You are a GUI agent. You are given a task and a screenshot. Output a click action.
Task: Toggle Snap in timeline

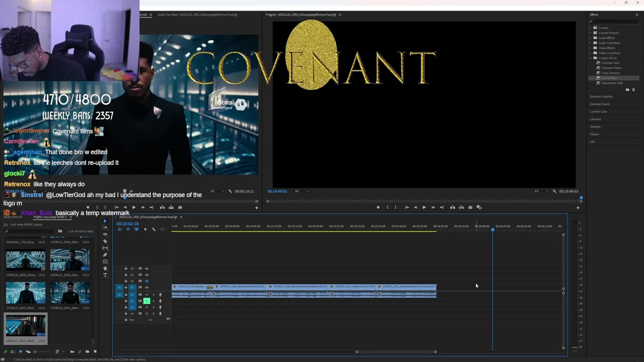click(x=128, y=229)
